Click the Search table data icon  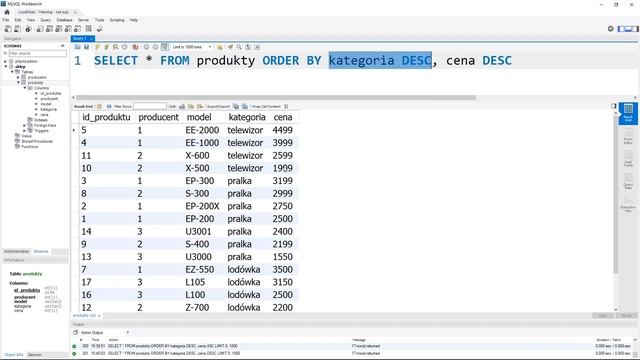[89, 29]
